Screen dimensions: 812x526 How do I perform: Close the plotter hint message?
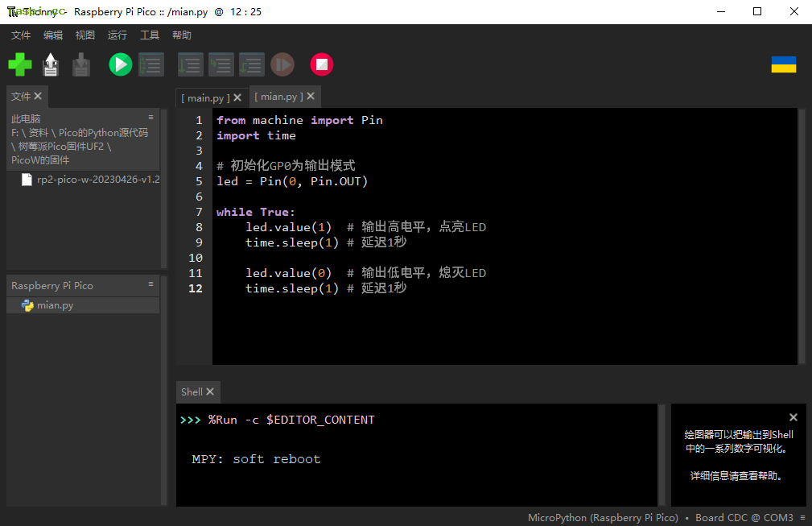[793, 417]
